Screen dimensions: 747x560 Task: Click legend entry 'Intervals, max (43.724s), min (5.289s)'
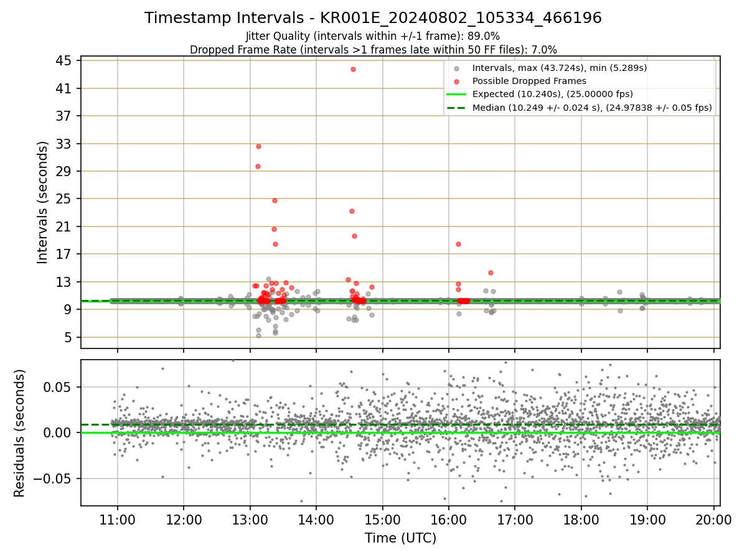[560, 68]
